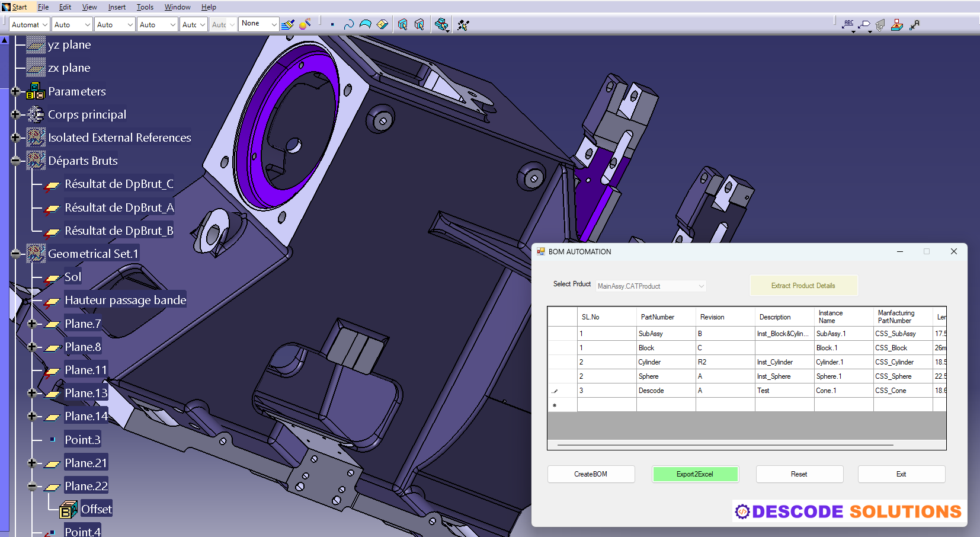The height and width of the screenshot is (537, 980).
Task: Collapse the Départs Bruts node
Action: (x=15, y=160)
